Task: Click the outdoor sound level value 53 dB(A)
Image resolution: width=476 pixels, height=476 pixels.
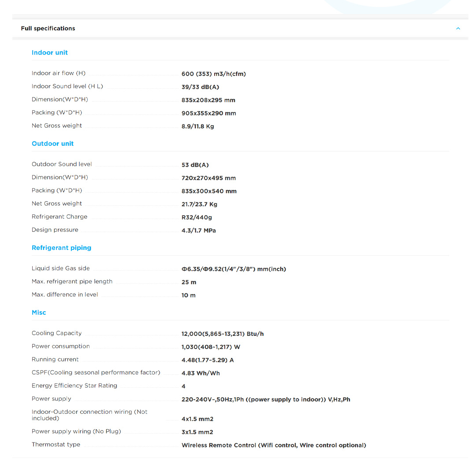Action: [x=195, y=165]
